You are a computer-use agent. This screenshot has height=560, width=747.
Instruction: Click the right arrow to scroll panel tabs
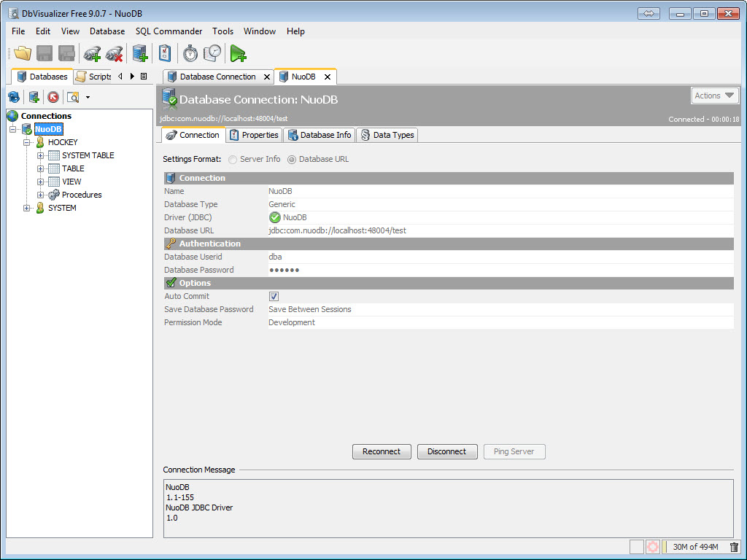[132, 76]
